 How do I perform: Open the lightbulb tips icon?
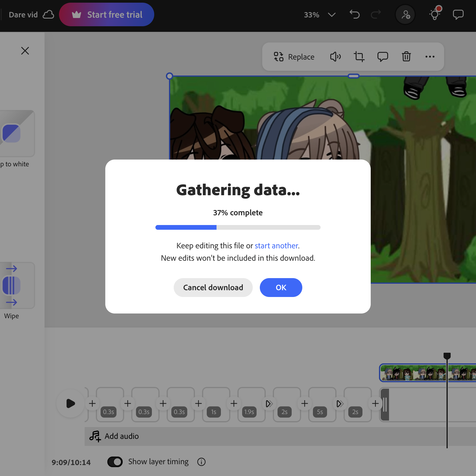[x=435, y=14]
